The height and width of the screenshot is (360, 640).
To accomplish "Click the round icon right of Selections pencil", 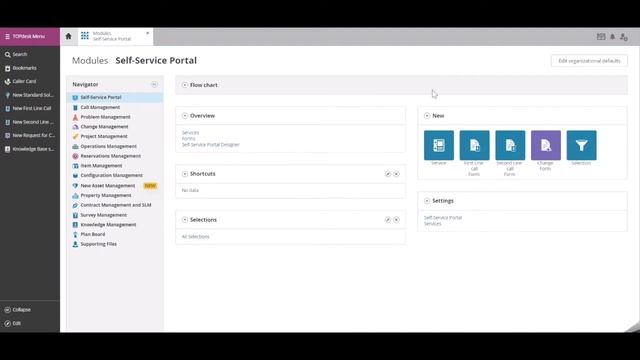I will point(396,220).
